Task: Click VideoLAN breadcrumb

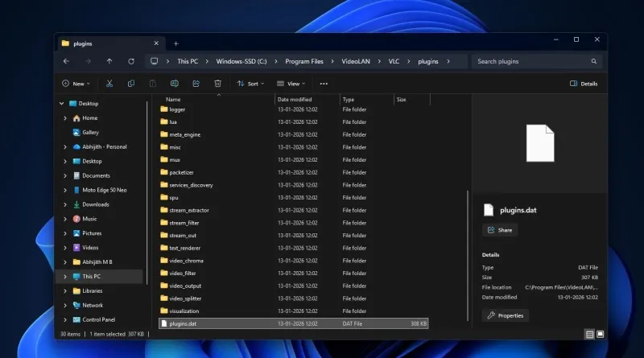Action: [x=356, y=61]
